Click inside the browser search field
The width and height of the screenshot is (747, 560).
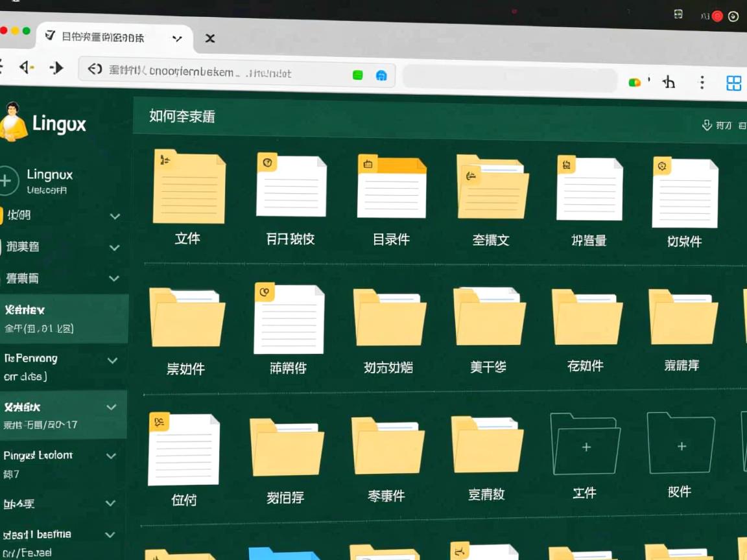pyautogui.click(x=510, y=78)
